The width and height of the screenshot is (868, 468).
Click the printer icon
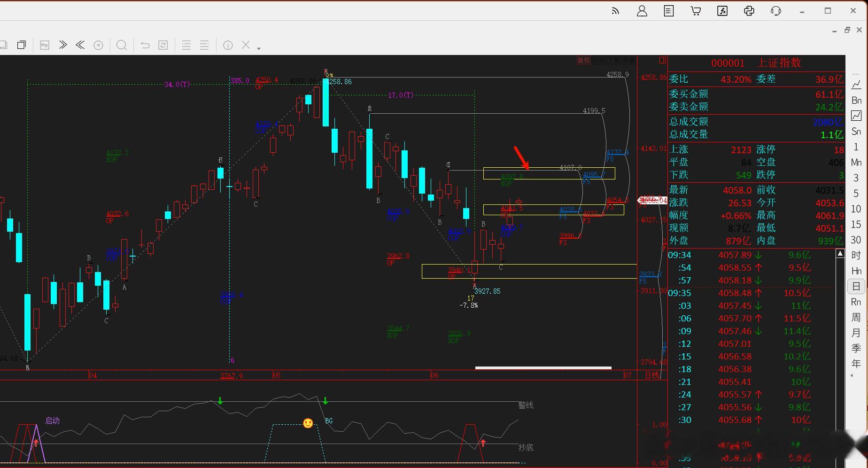pos(749,11)
